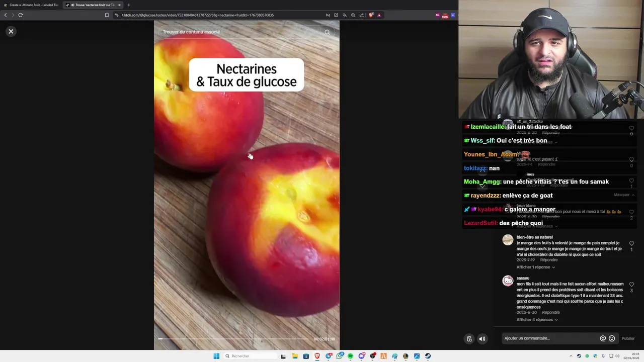Open Spotify from taskbar

tap(351, 356)
